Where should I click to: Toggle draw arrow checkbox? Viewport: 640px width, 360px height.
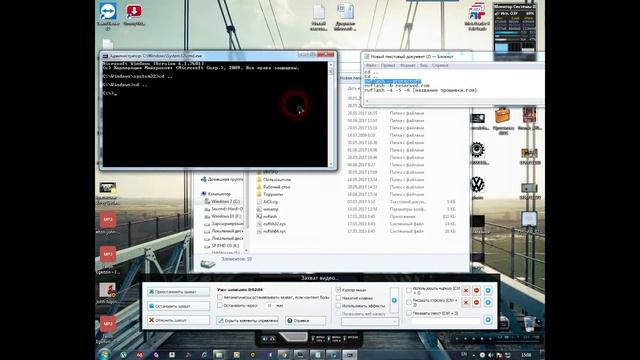coord(409,302)
